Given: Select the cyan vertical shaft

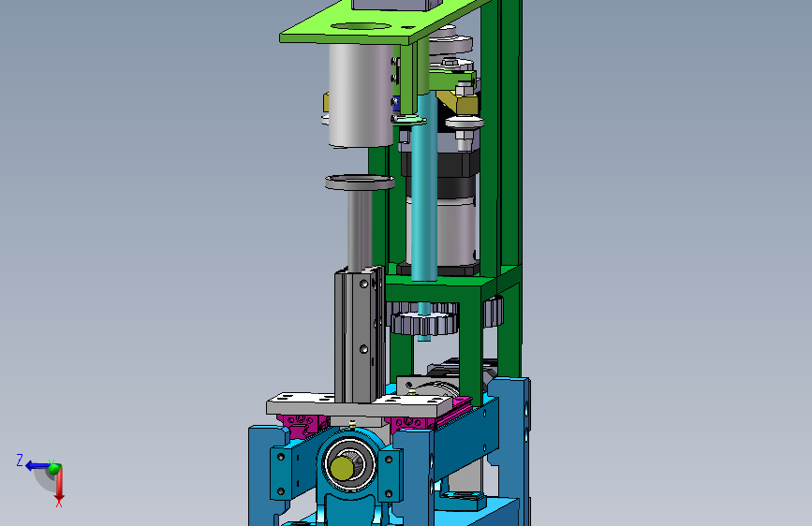Looking at the screenshot, I should coord(424,186).
